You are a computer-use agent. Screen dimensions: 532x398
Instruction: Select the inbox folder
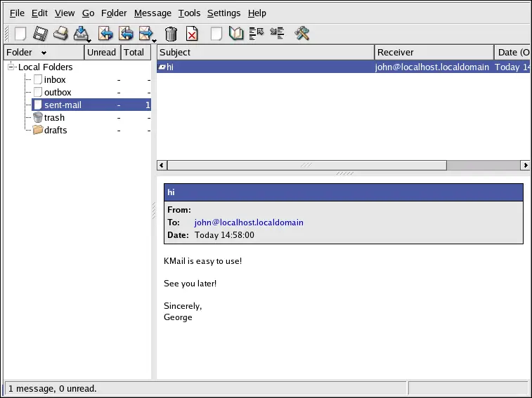(x=55, y=80)
